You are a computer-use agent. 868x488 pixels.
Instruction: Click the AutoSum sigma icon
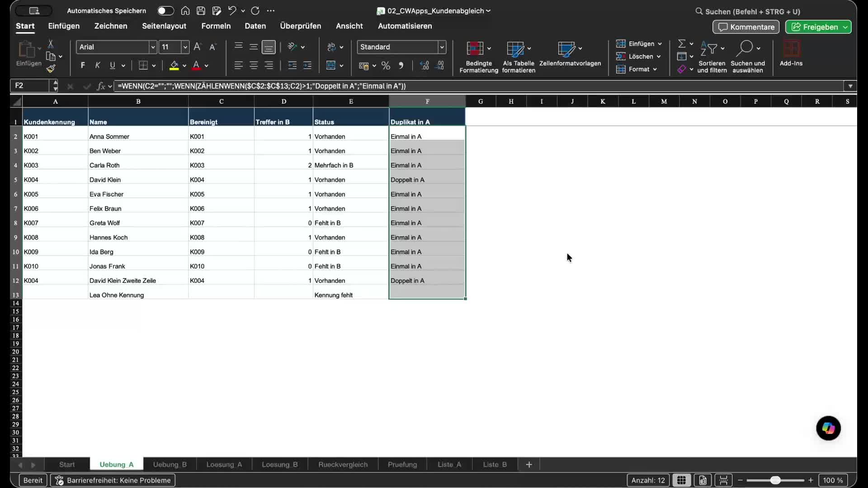coord(682,43)
